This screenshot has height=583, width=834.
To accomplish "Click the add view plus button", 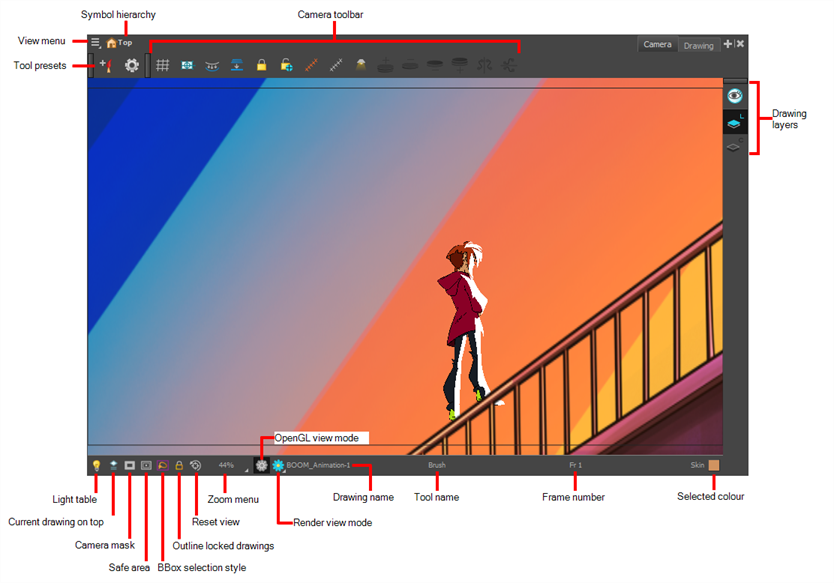I will [727, 44].
